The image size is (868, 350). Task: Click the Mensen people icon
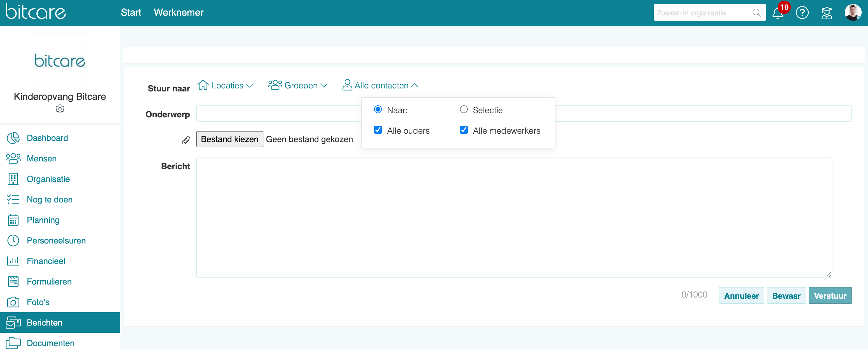[x=13, y=158]
